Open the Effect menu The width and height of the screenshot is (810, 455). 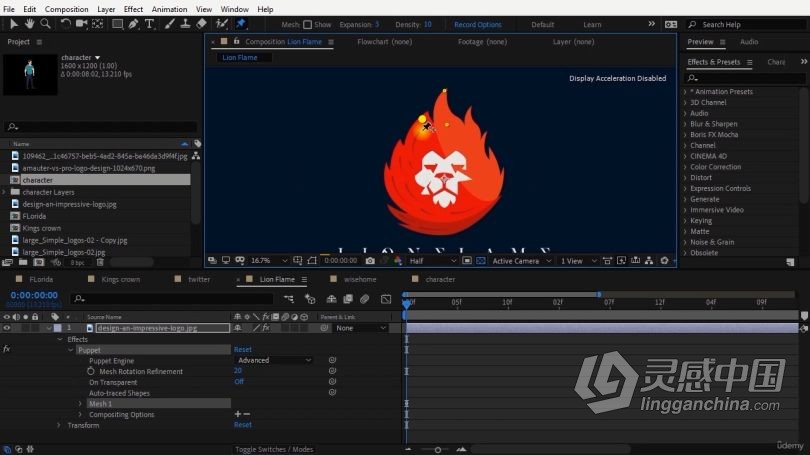click(x=133, y=9)
